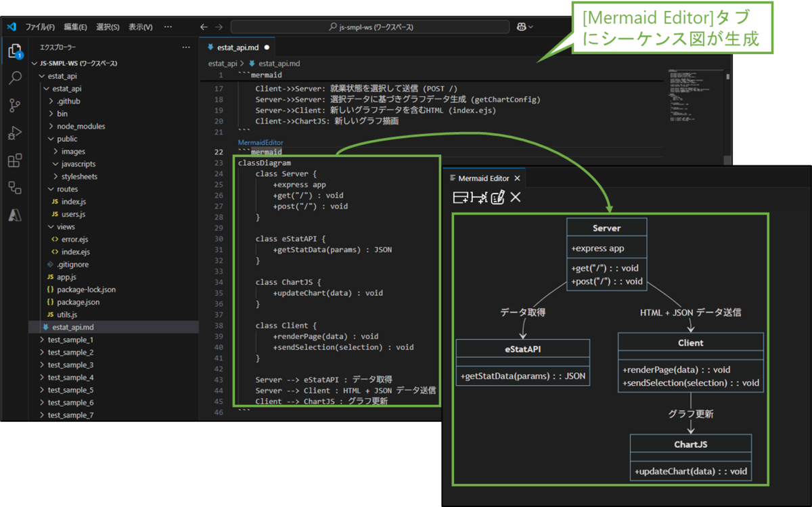Open users.js file
Image resolution: width=812 pixels, height=507 pixels.
112,214
